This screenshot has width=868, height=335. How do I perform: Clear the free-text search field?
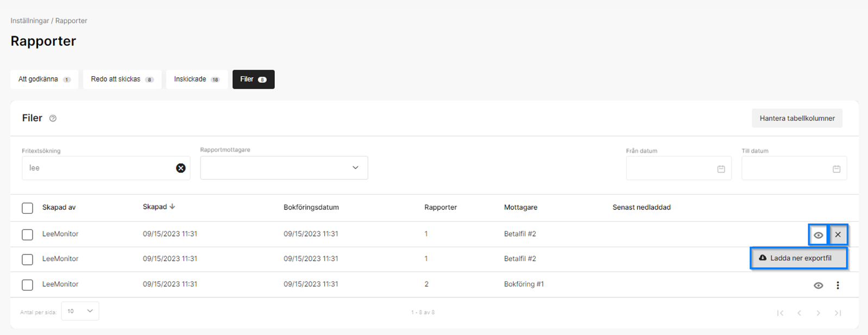point(181,168)
